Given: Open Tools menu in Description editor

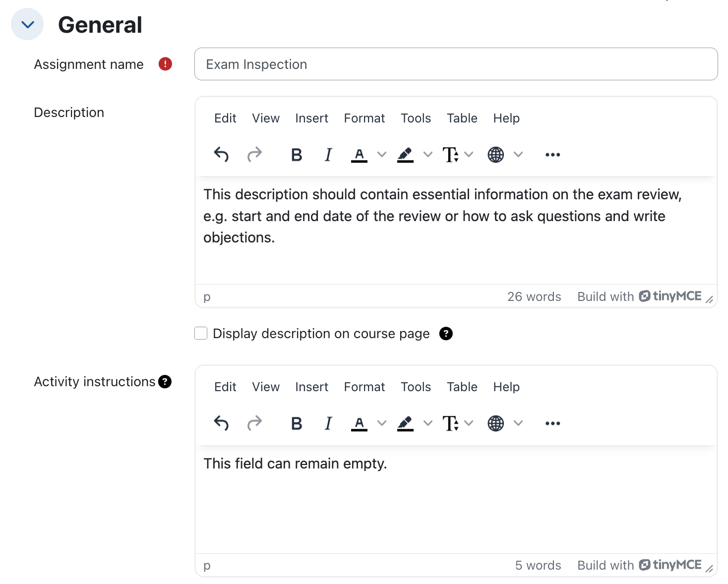Looking at the screenshot, I should [x=416, y=118].
